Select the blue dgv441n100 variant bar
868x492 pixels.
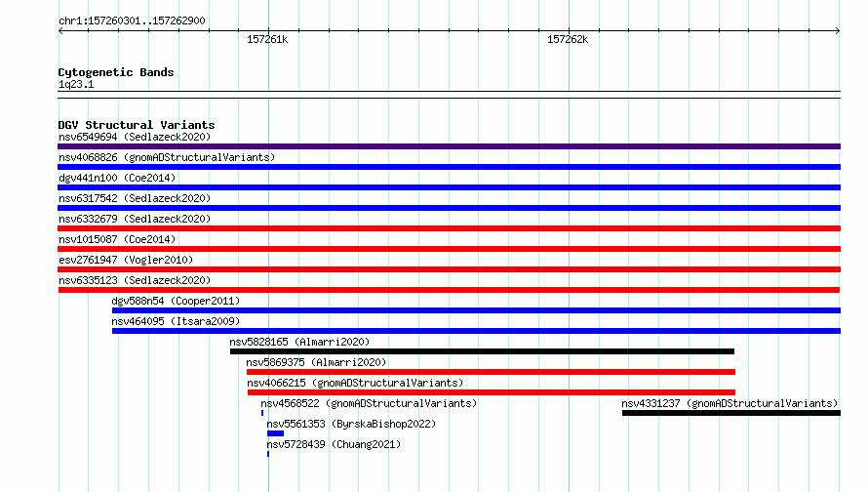click(x=449, y=187)
